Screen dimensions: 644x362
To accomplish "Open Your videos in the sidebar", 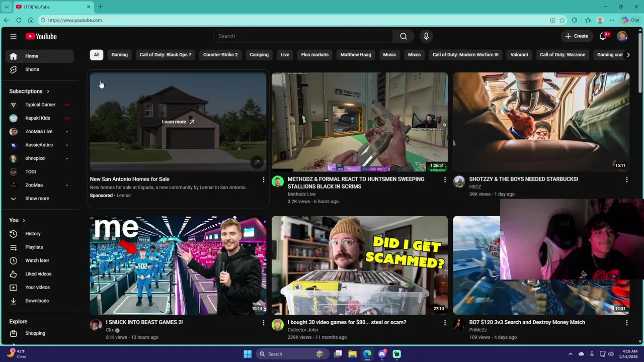I will click(40, 287).
